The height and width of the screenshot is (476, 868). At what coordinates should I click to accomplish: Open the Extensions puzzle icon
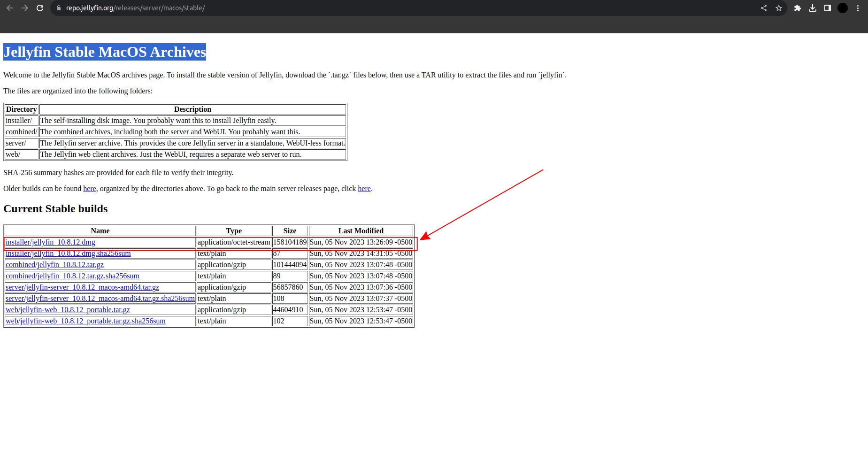(x=798, y=8)
